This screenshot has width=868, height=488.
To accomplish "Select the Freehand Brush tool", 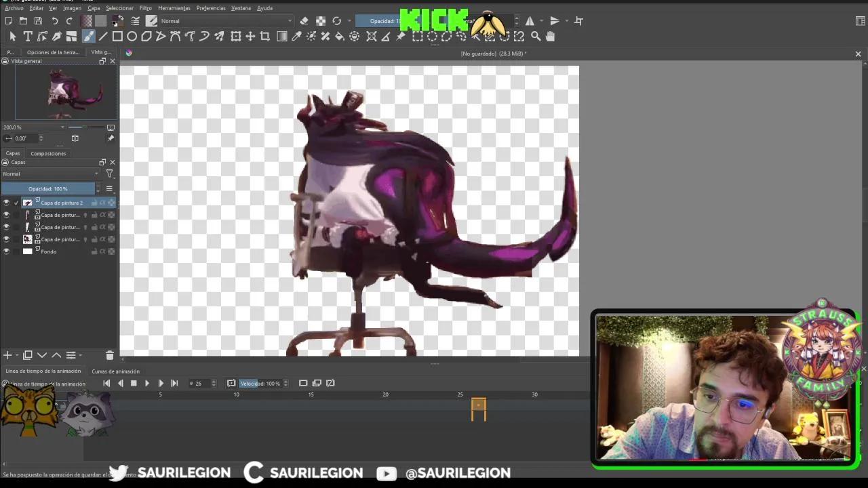I will click(88, 37).
